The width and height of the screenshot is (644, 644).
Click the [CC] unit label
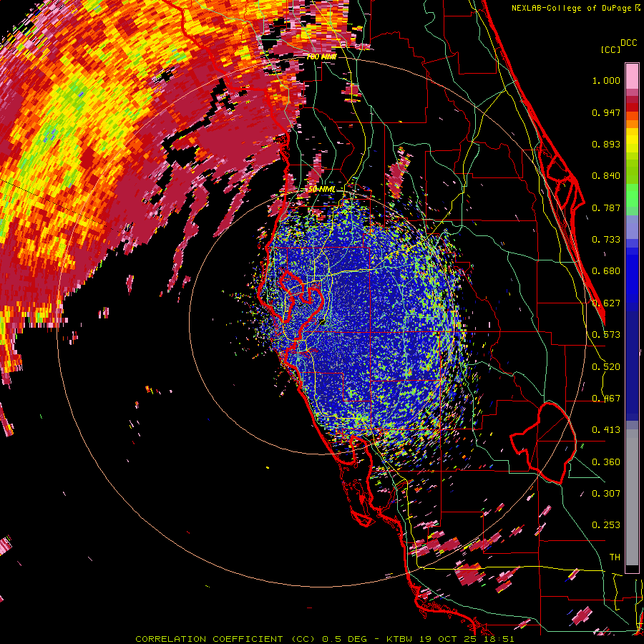point(610,49)
